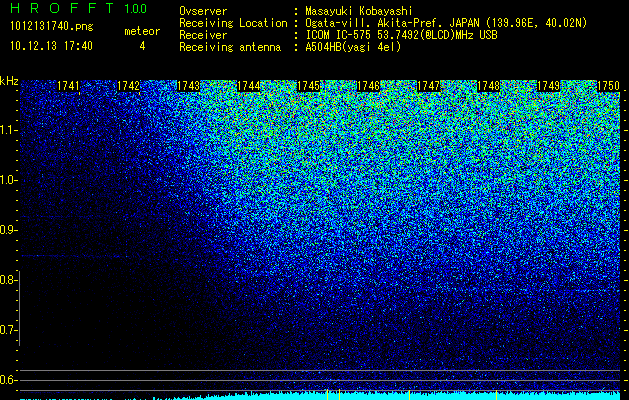Viewport: 629px width, 400px height.
Task: Click the 0.6 kHz axis label
Action: [8, 380]
